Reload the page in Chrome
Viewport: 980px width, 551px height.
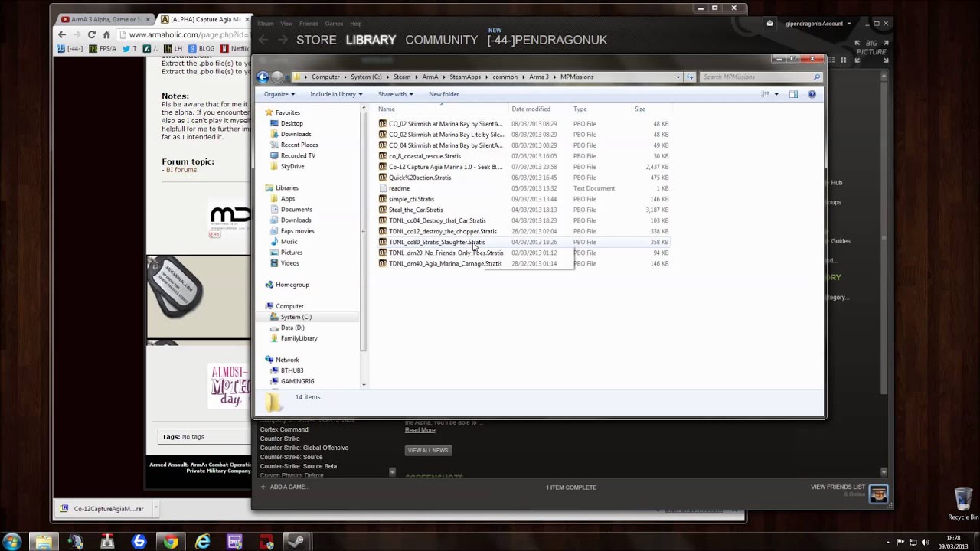(x=91, y=34)
